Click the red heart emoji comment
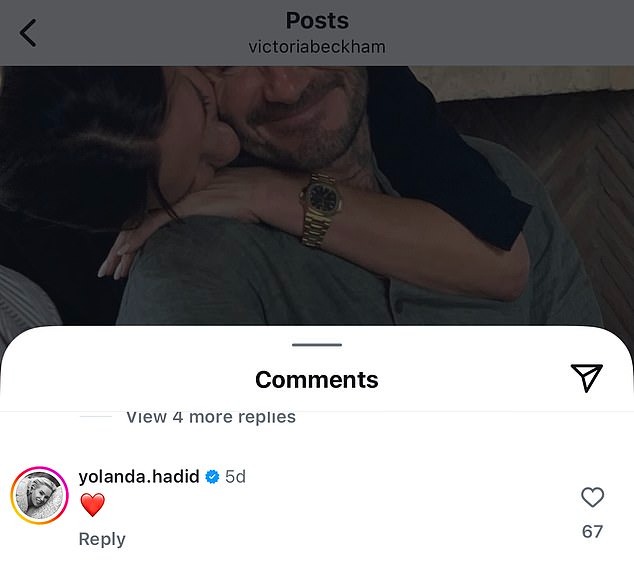Screen dimensions: 634x573 [x=92, y=506]
